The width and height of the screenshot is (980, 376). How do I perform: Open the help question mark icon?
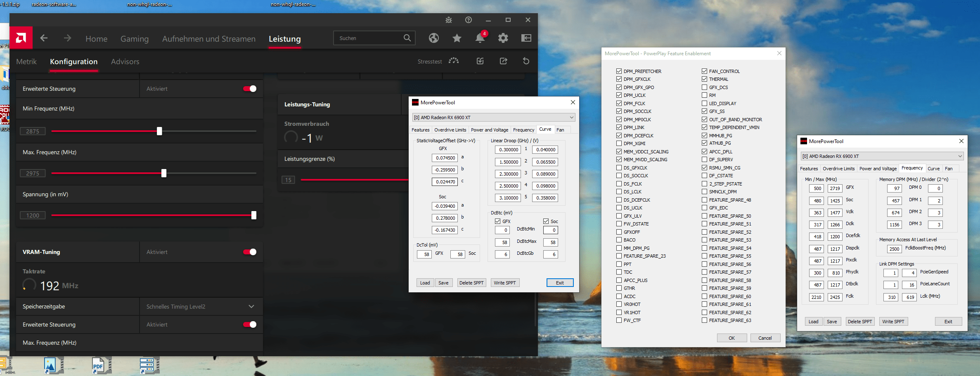point(469,20)
